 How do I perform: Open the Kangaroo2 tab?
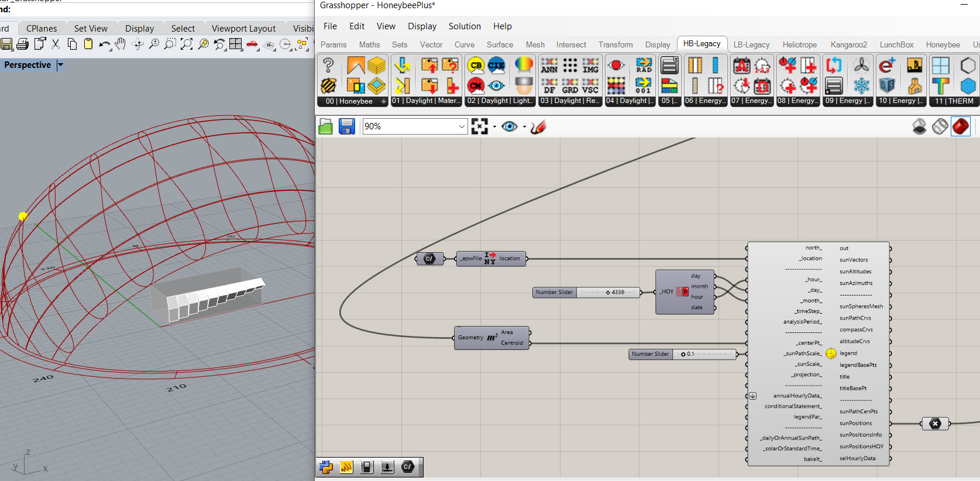[849, 44]
